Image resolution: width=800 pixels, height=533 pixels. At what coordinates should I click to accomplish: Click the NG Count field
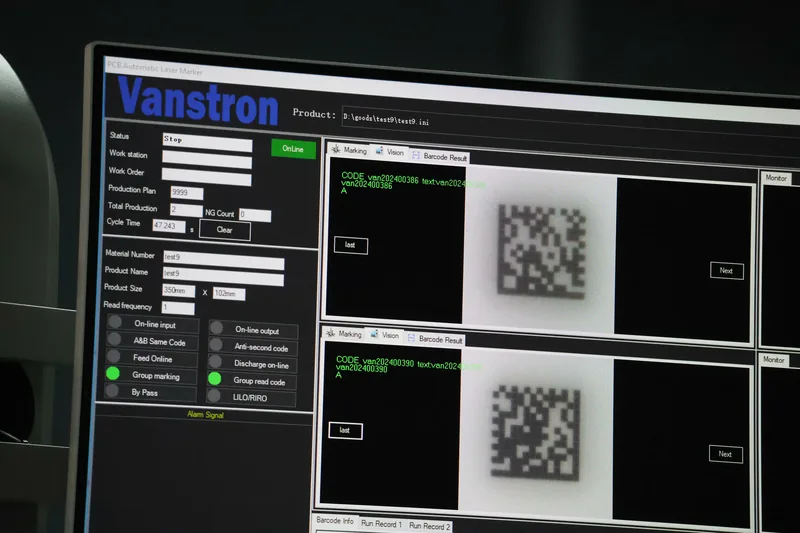click(x=255, y=215)
